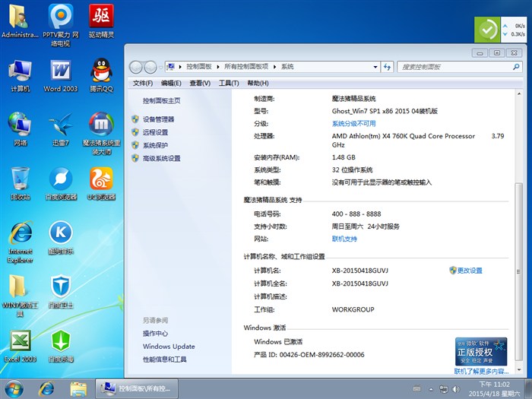Open the 回收站 Recycle Bin icon
The width and height of the screenshot is (532, 399).
coord(20,183)
